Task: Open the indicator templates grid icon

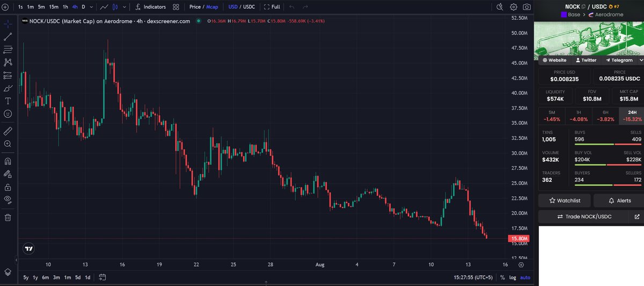Action: point(176,7)
